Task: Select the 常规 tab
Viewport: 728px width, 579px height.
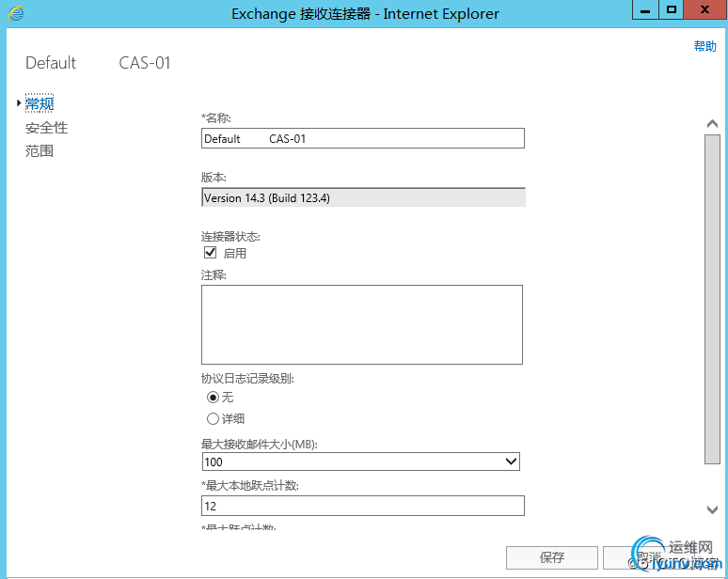Action: pos(40,103)
